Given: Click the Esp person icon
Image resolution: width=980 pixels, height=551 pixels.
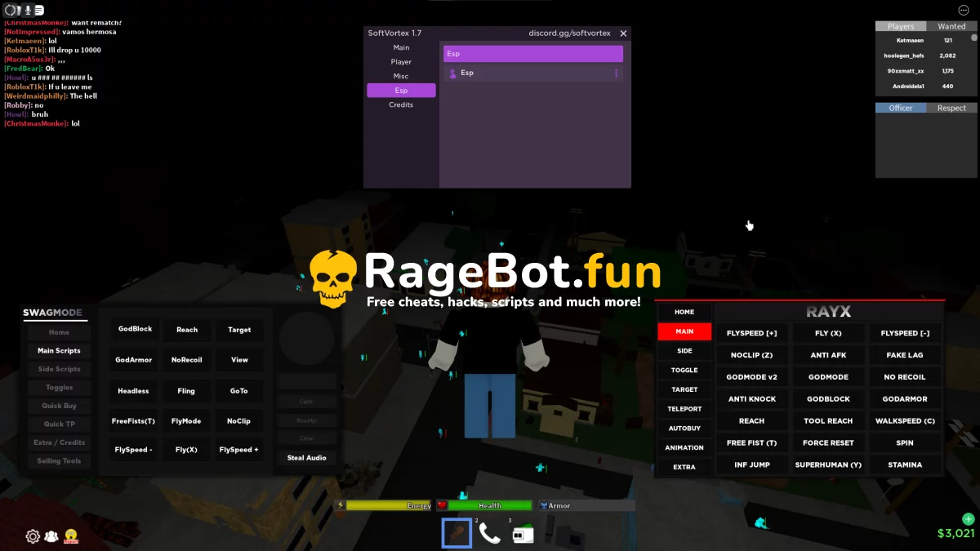Looking at the screenshot, I should point(453,73).
